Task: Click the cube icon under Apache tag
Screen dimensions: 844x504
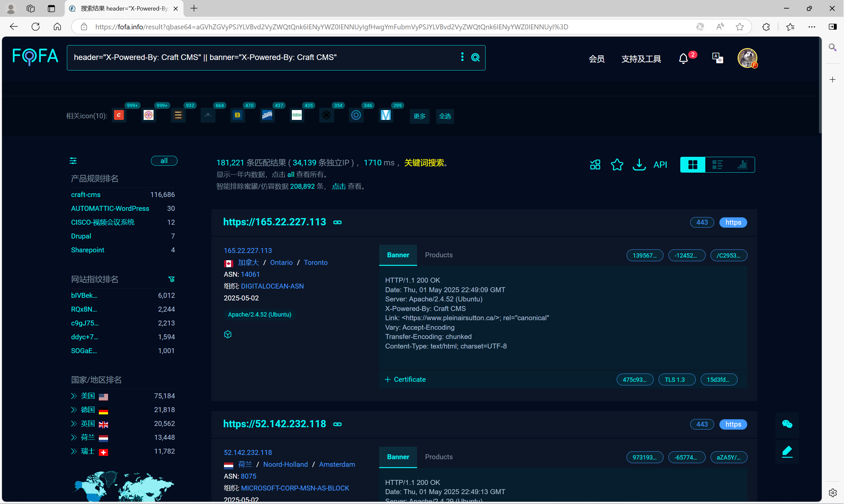Action: [x=228, y=335]
